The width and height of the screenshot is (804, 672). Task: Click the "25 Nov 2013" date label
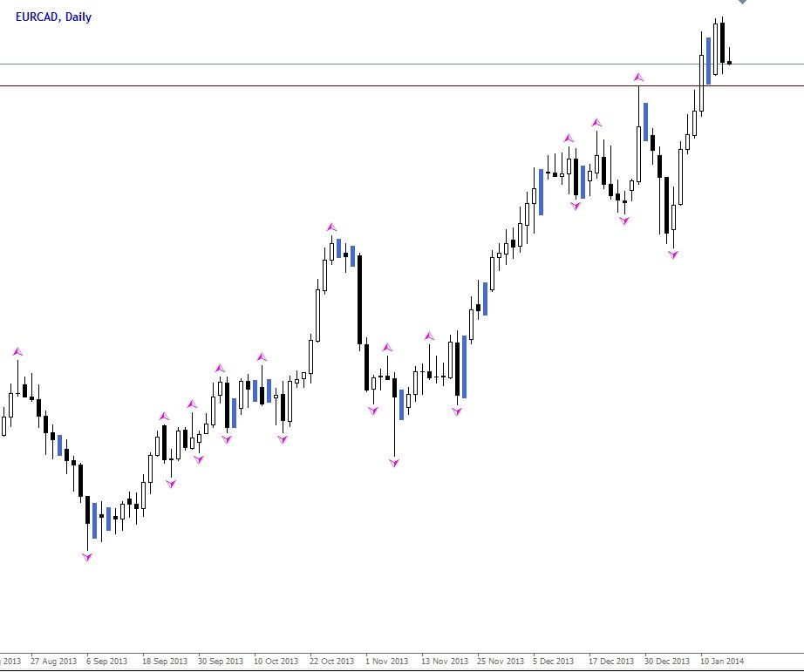coord(501,661)
